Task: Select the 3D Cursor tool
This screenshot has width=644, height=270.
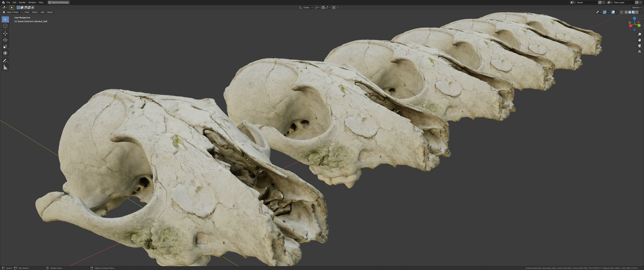Action: tap(5, 26)
